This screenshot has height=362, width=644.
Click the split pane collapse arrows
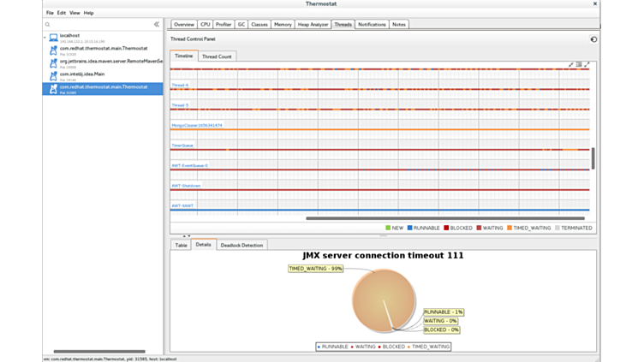pyautogui.click(x=184, y=236)
